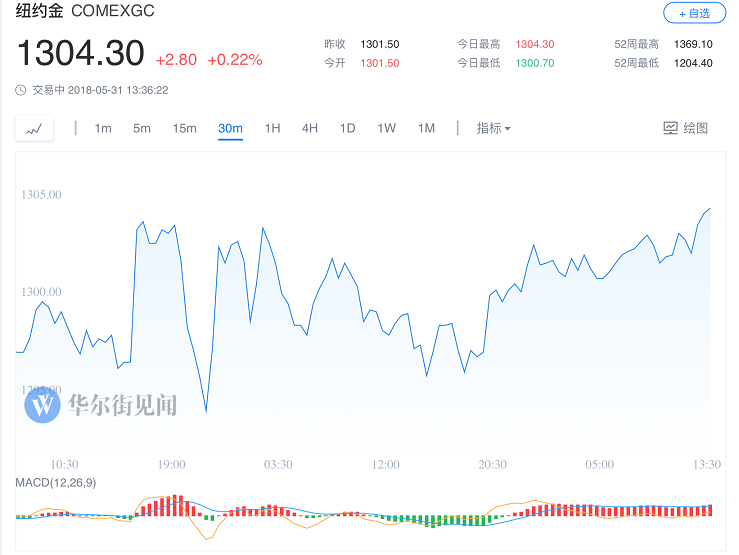
Task: Click the +2.80 price change value
Action: pyautogui.click(x=176, y=60)
